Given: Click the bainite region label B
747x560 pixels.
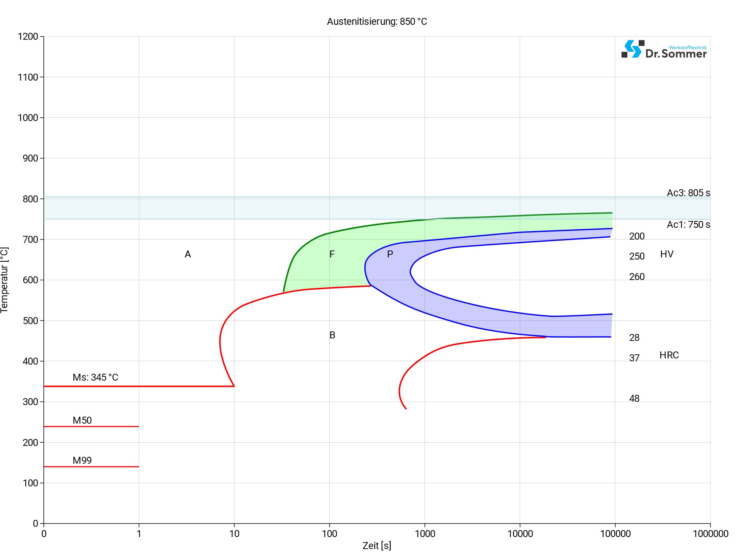Looking at the screenshot, I should [332, 335].
